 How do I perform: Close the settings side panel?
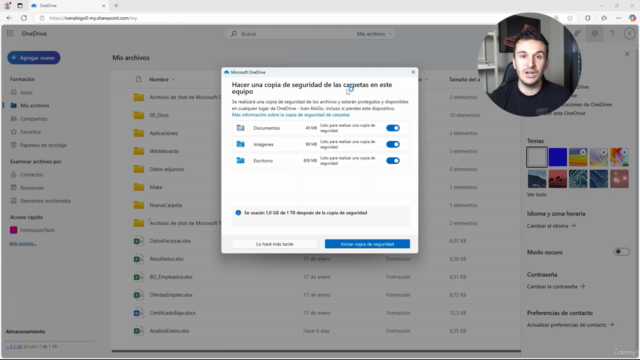coord(627,54)
